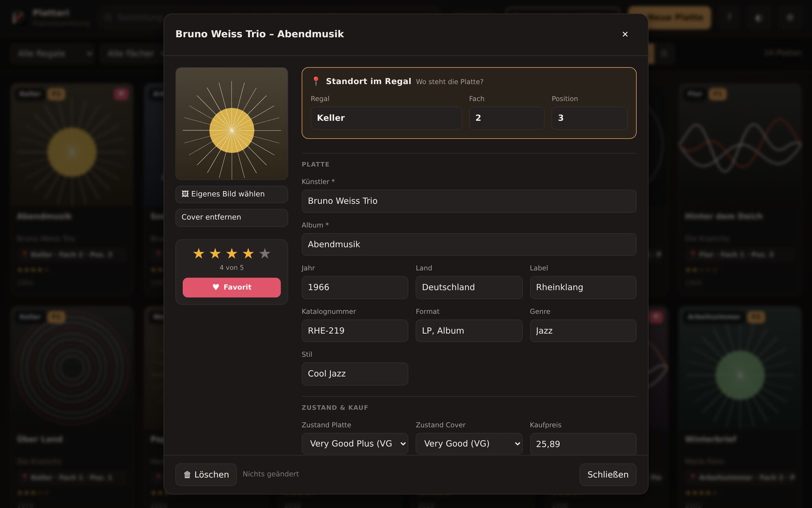
Task: Edit the Land field Deutschland
Action: coord(469,288)
